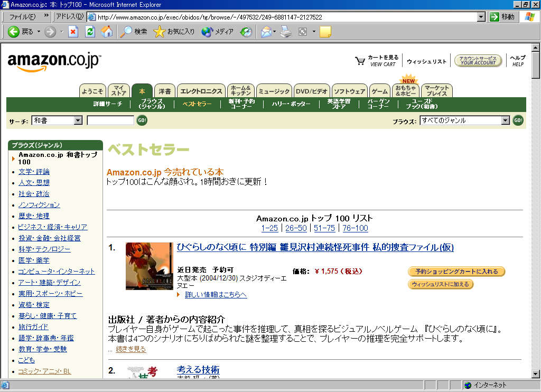Select the ミュージック tab

pyautogui.click(x=274, y=91)
